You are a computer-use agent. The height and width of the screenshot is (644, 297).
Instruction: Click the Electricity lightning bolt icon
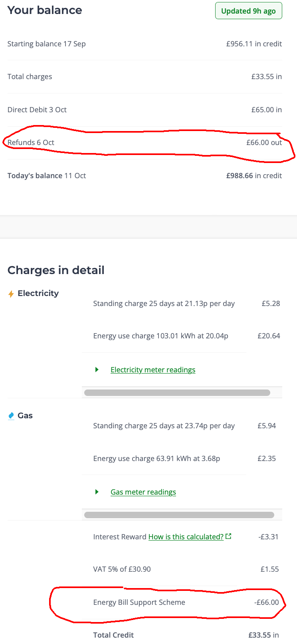point(11,294)
